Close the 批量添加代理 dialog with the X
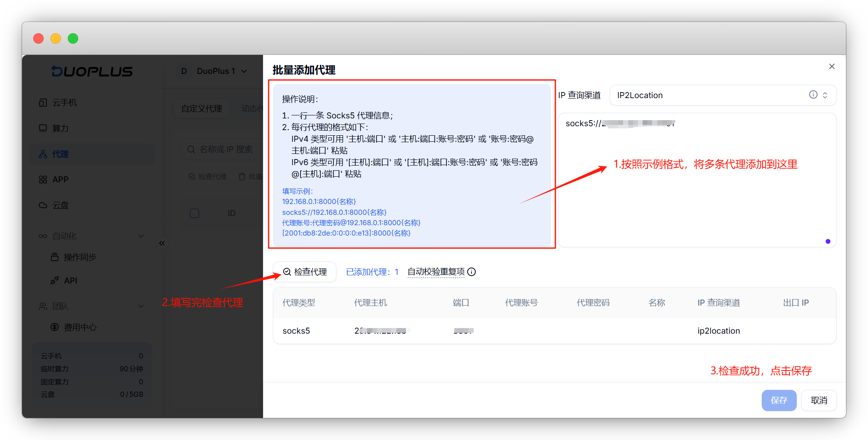 (x=832, y=67)
